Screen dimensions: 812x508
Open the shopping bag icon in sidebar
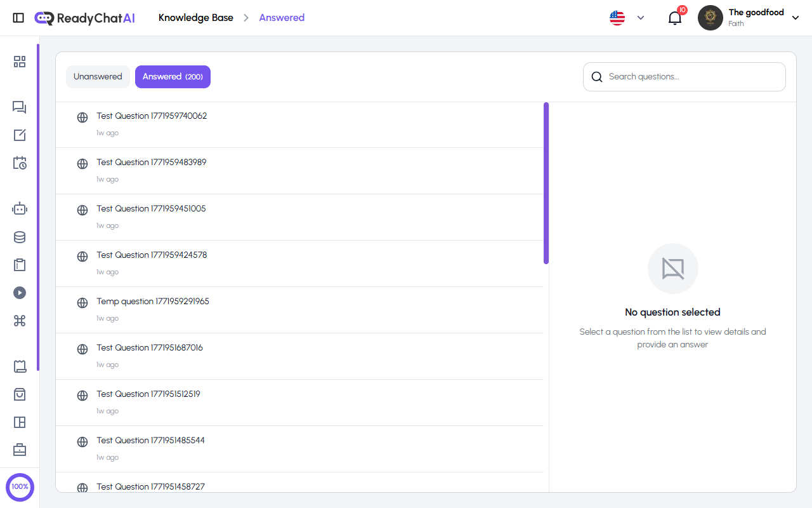point(19,394)
